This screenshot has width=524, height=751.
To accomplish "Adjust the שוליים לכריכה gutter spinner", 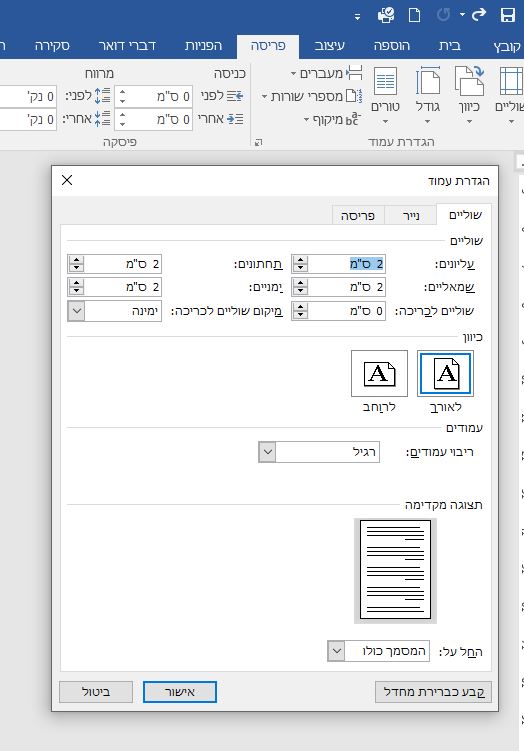I will (x=300, y=311).
